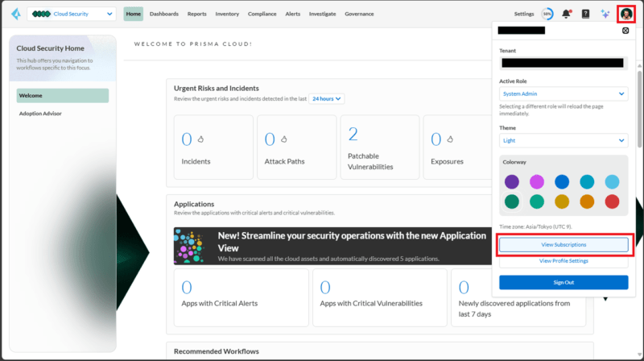Screen dimensions: 644x361
Task: Open the Investigate tab
Action: tap(322, 14)
